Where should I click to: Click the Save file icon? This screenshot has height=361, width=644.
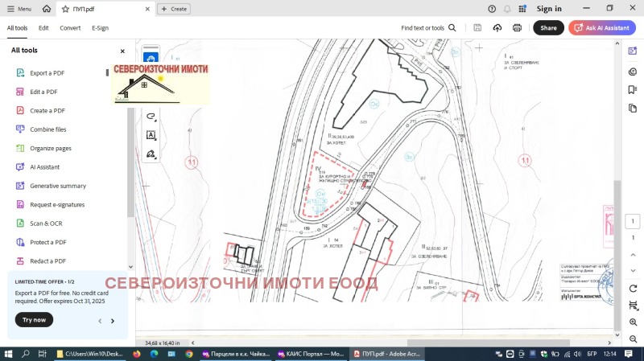click(x=478, y=28)
